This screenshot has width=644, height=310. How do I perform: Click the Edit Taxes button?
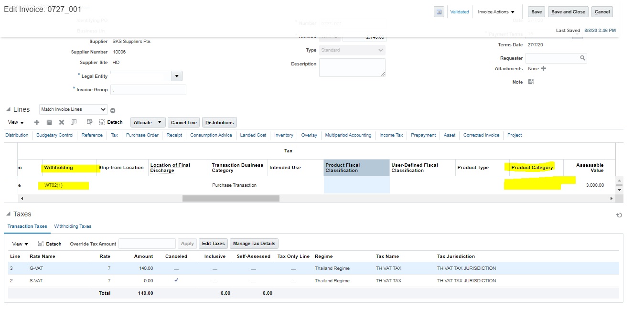213,243
